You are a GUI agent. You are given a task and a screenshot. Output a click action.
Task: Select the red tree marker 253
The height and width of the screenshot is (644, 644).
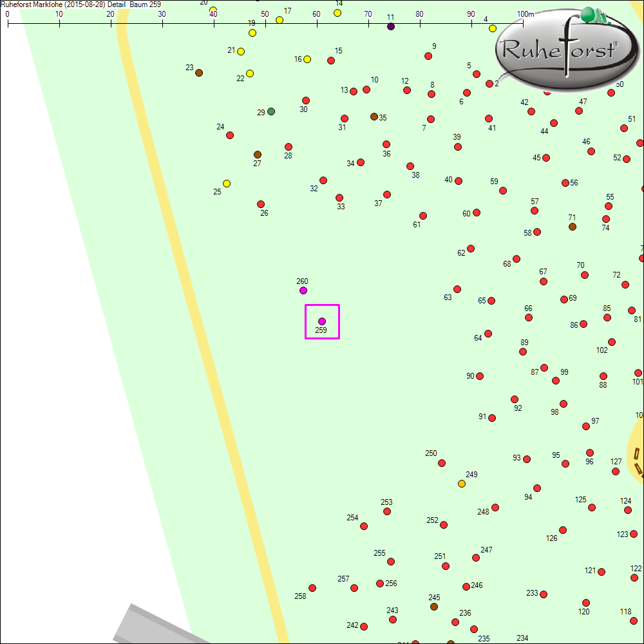pyautogui.click(x=387, y=511)
